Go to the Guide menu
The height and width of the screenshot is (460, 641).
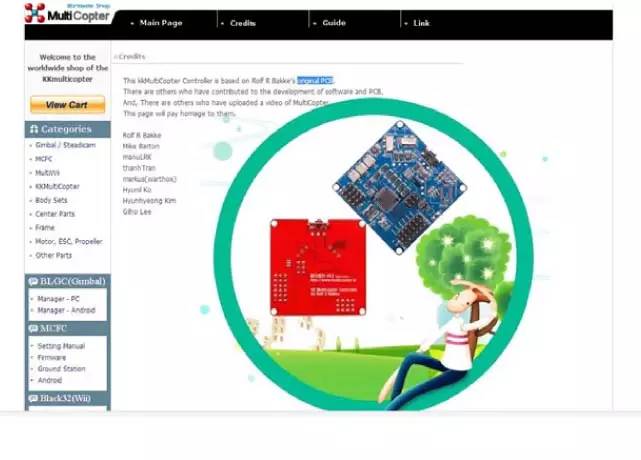point(334,23)
